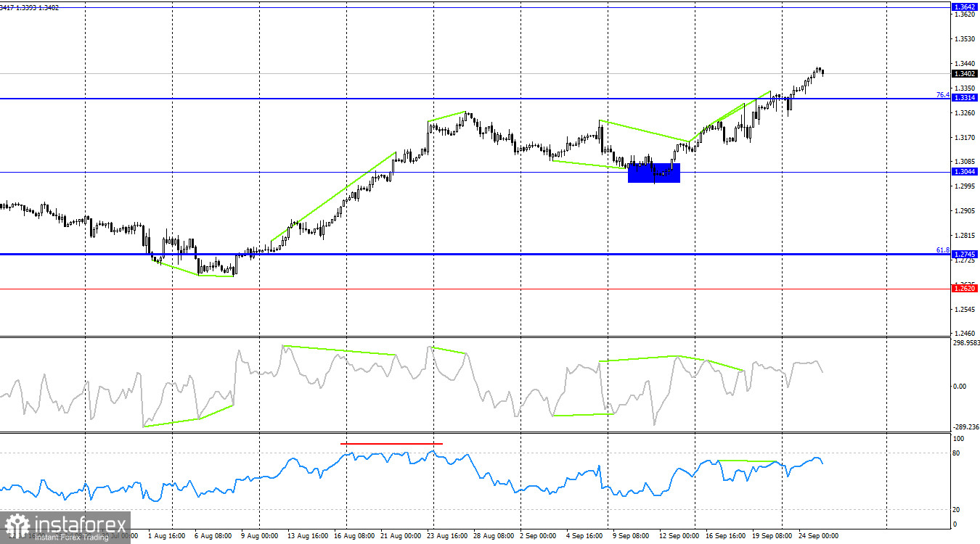Select the current price tag 1.3402
This screenshot has height=544, width=980.
965,73
